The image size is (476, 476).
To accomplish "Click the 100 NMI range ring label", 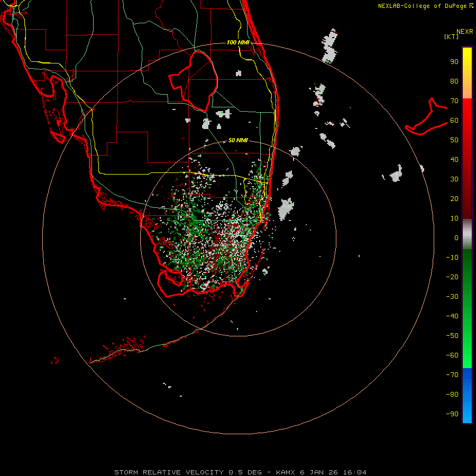I will click(238, 42).
